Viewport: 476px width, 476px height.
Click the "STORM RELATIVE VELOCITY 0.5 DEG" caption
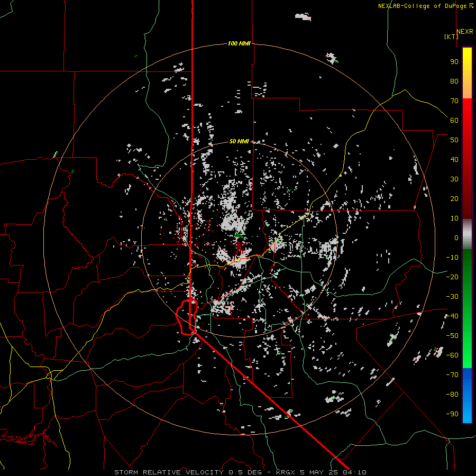[188, 472]
